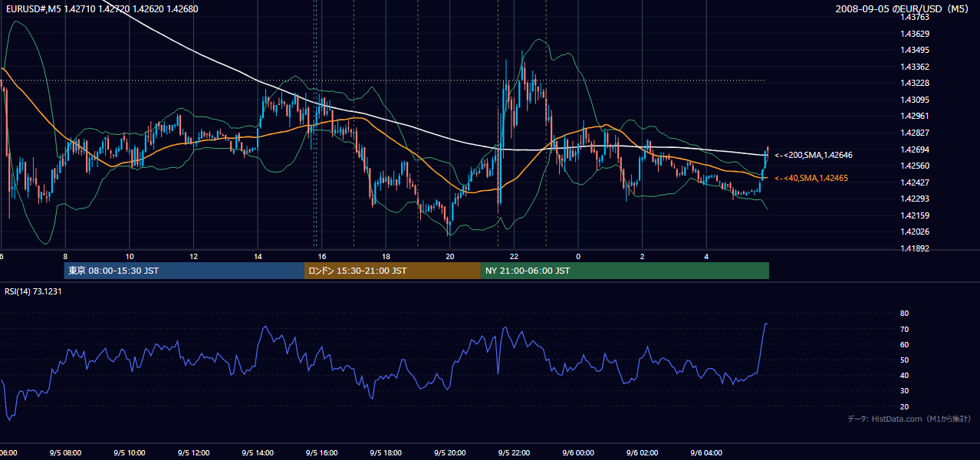This screenshot has height=460, width=980.
Task: Click price axis label 1.43362
Action: (916, 67)
